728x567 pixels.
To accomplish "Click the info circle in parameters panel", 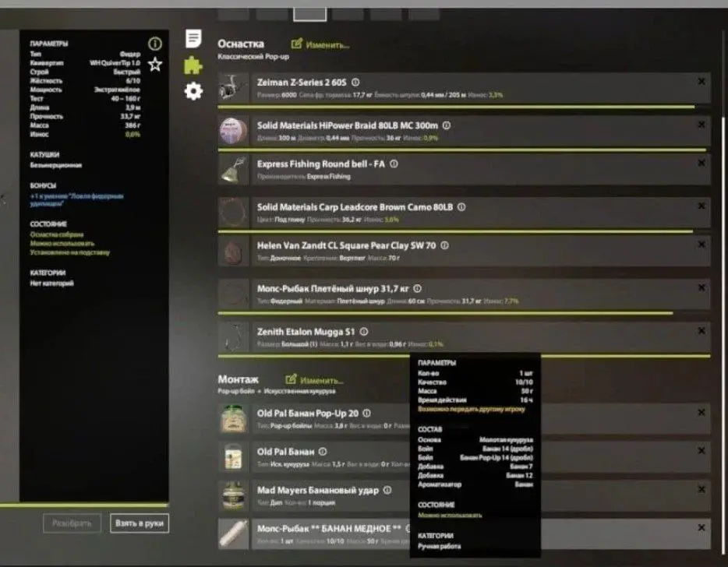I will 155,44.
